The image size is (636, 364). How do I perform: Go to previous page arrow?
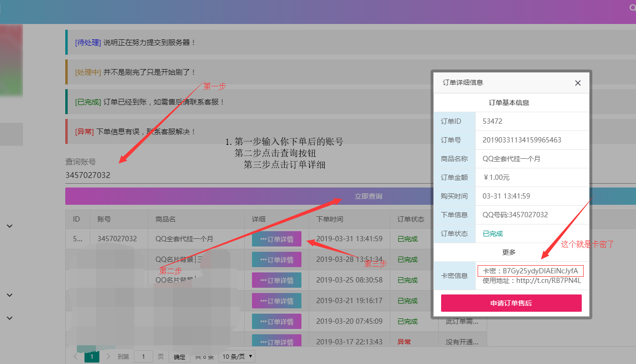point(75,356)
